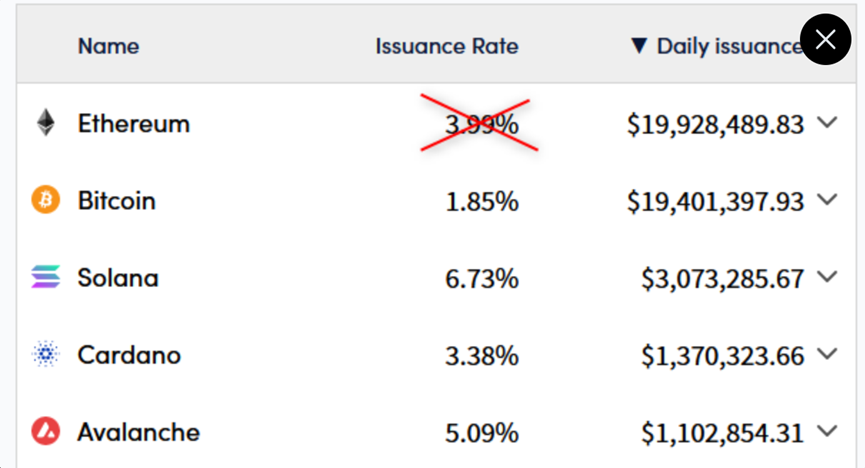
Task: Expand the Solana row chevron
Action: pyautogui.click(x=827, y=276)
